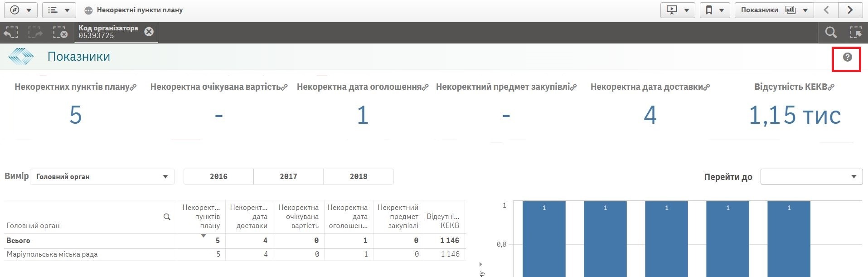This screenshot has height=277, width=868.
Task: Open the presentation screen menu
Action: click(x=678, y=10)
